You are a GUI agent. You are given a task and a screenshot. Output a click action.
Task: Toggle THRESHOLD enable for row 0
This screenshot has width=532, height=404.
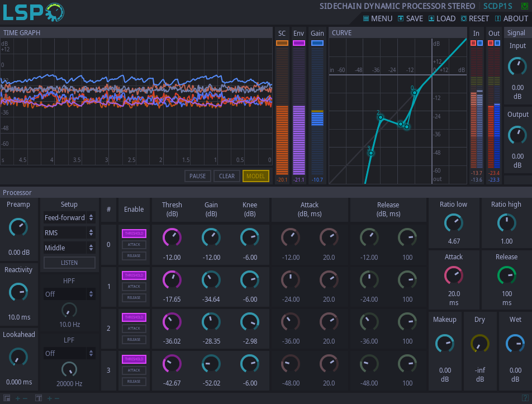tap(134, 234)
